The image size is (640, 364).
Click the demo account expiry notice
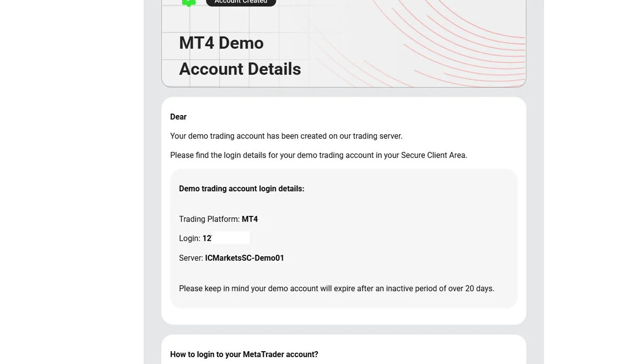tap(337, 288)
